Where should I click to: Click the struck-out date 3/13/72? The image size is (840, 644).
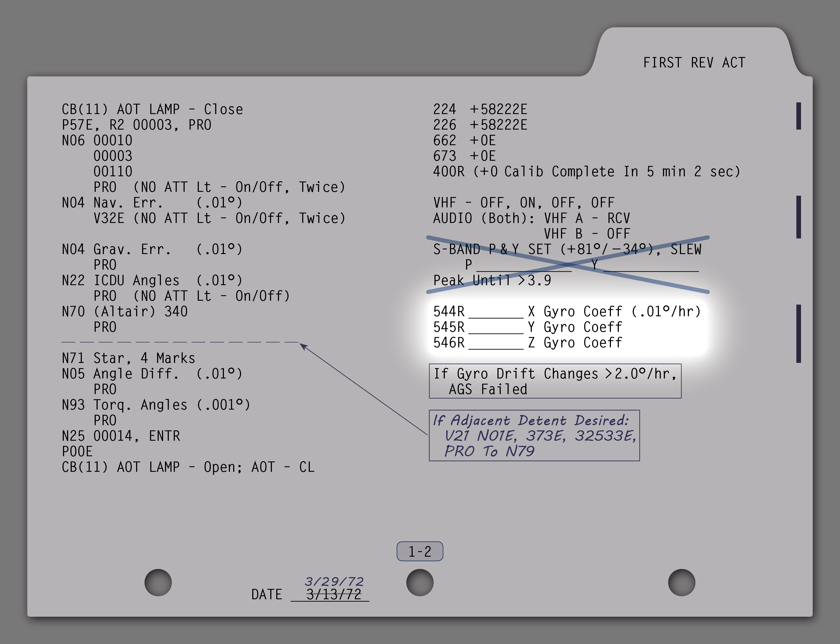coord(334,595)
